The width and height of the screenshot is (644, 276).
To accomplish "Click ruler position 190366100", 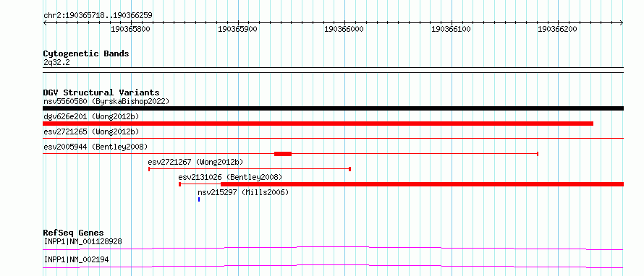I will click(x=451, y=29).
